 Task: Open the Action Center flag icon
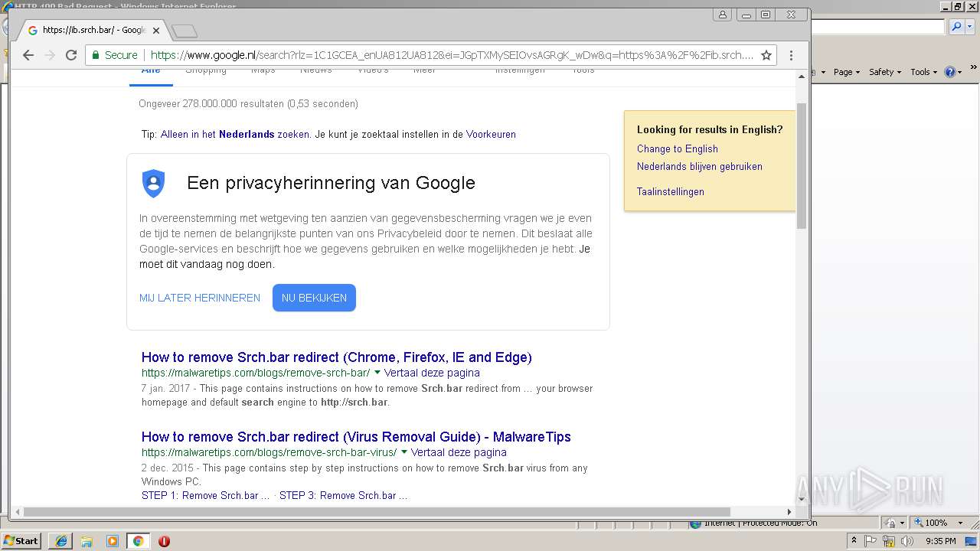[x=871, y=541]
